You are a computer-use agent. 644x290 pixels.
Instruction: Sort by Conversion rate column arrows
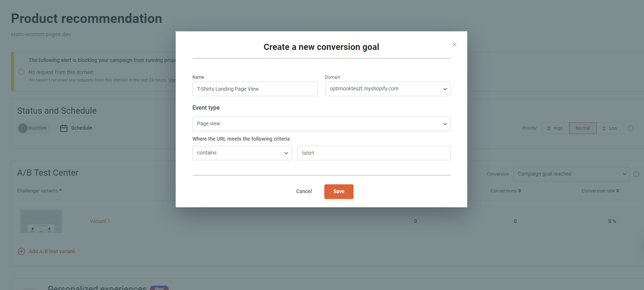[618, 191]
